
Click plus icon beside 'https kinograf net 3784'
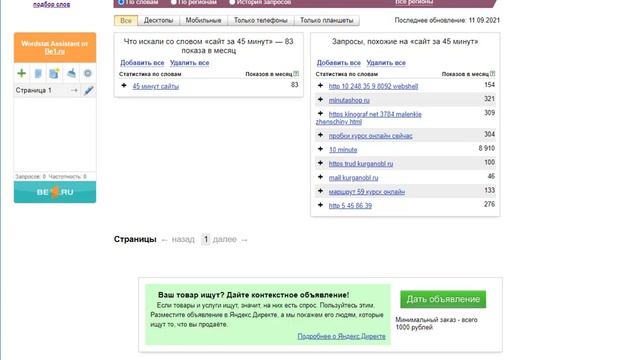(320, 113)
